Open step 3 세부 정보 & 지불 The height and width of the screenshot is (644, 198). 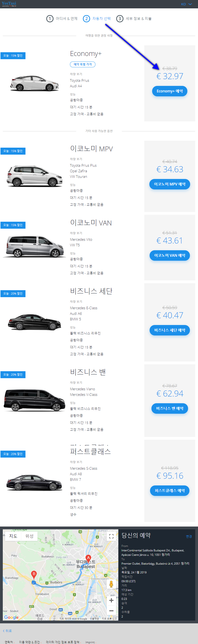coord(134,19)
